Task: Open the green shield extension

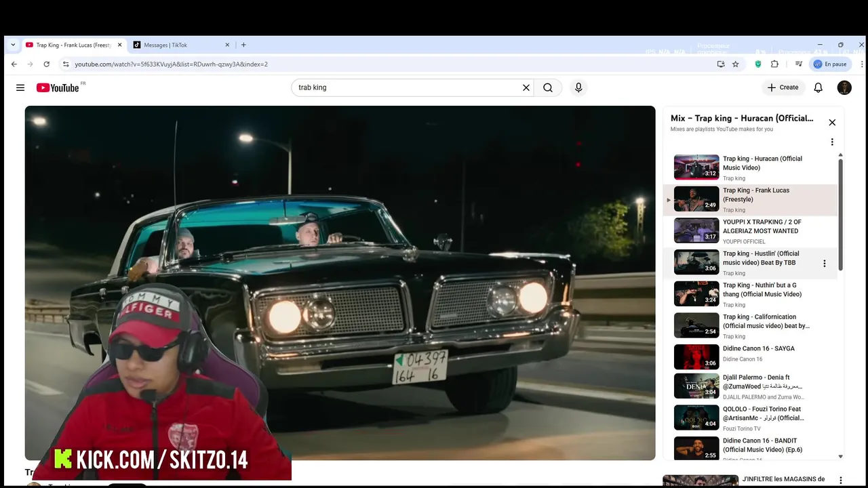Action: [x=758, y=64]
